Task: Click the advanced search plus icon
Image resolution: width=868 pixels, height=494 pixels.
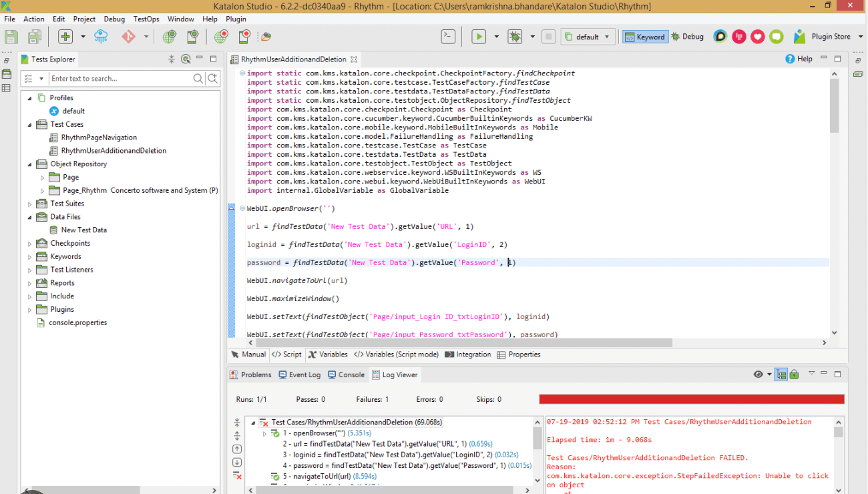Action: point(212,79)
